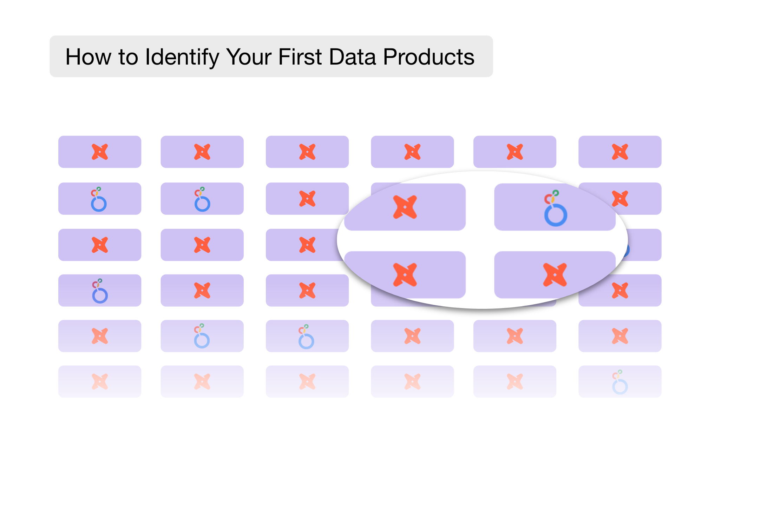Select the faded dbt icon in bottom-left card

pos(100,382)
